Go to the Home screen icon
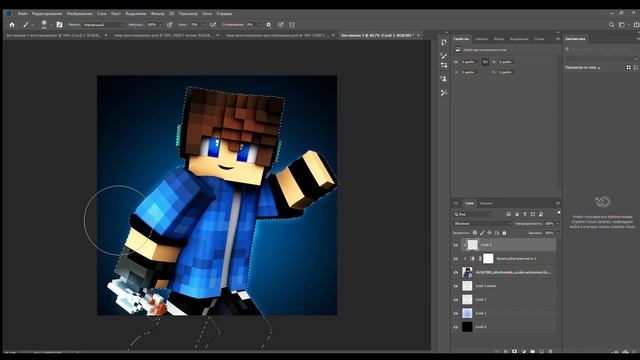This screenshot has width=640, height=360. tap(12, 25)
